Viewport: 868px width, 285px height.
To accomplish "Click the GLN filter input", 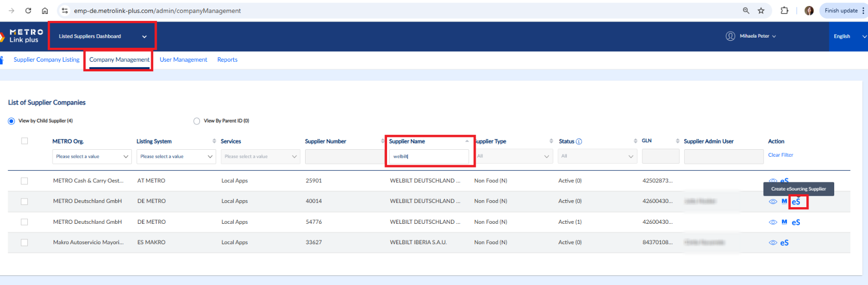I will pyautogui.click(x=661, y=156).
